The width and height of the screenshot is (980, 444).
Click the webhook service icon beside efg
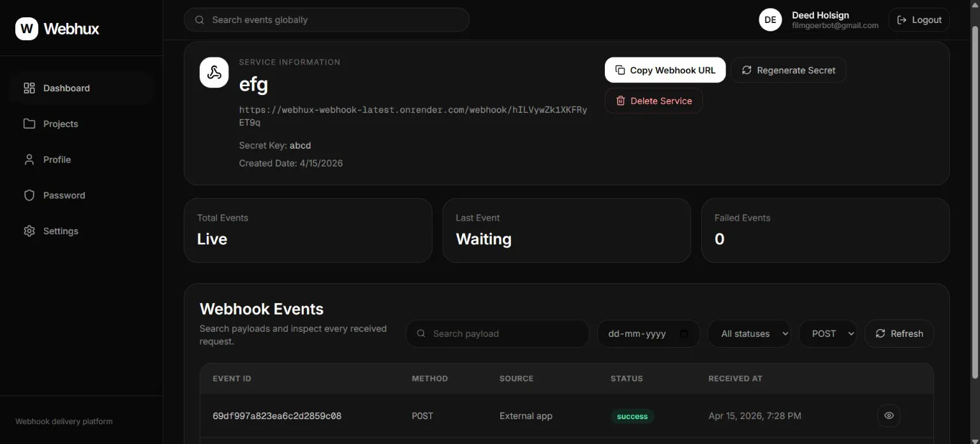(x=214, y=72)
